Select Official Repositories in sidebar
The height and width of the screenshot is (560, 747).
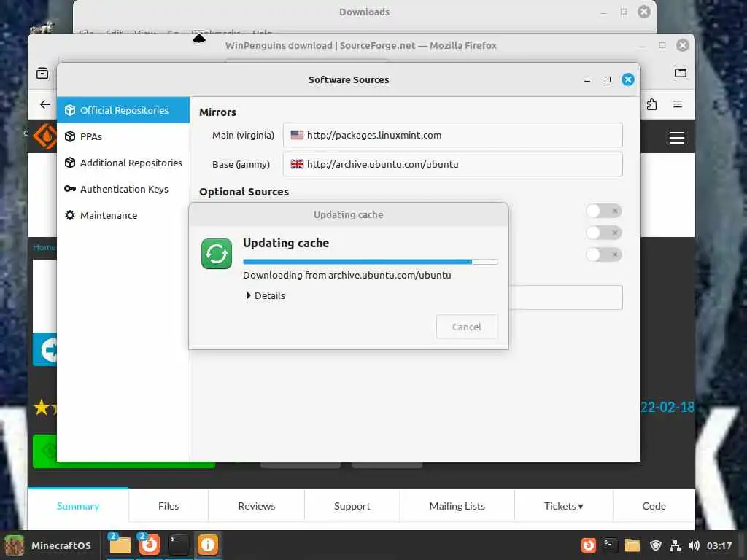[x=123, y=110]
